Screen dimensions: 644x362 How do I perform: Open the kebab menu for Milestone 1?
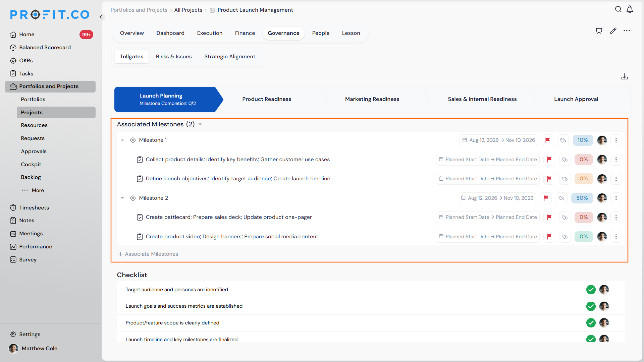616,140
